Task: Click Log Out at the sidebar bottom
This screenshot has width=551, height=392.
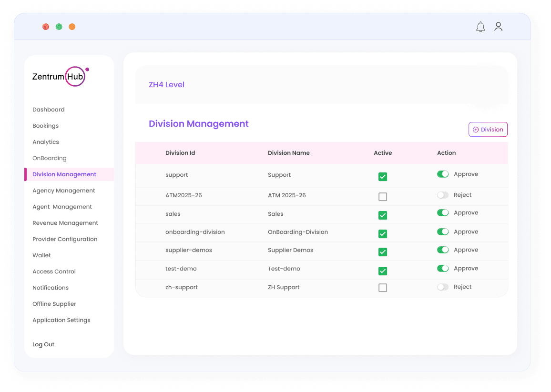Action: pos(43,344)
